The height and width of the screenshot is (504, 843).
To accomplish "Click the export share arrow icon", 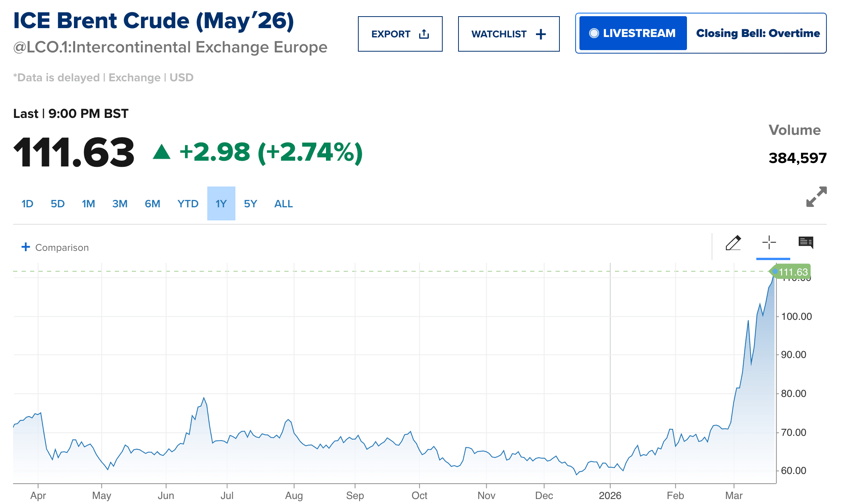I will tap(424, 34).
